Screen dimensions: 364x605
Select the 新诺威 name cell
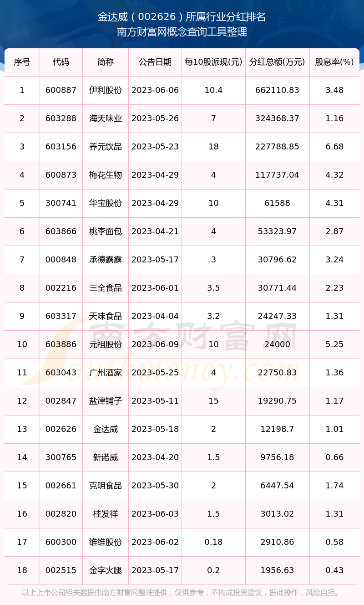click(x=106, y=457)
